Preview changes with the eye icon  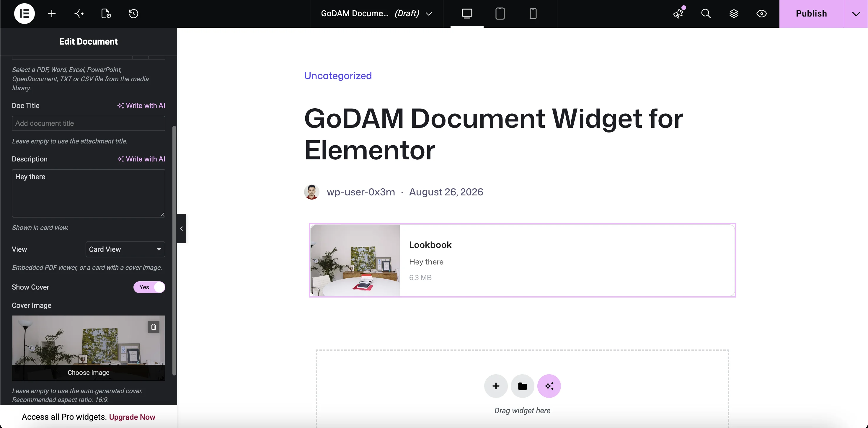[761, 14]
